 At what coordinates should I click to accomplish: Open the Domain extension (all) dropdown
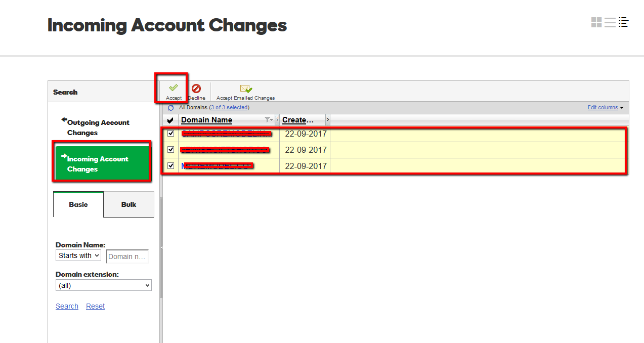(104, 285)
